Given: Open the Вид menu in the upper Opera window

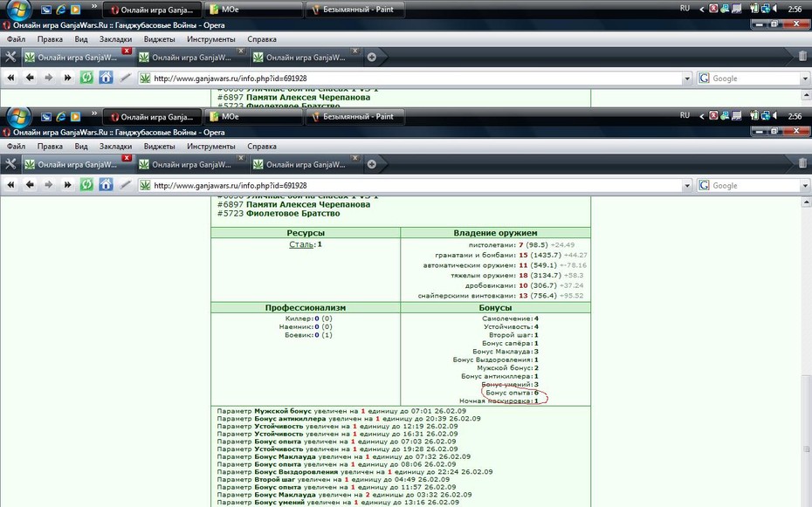Looking at the screenshot, I should [81, 39].
